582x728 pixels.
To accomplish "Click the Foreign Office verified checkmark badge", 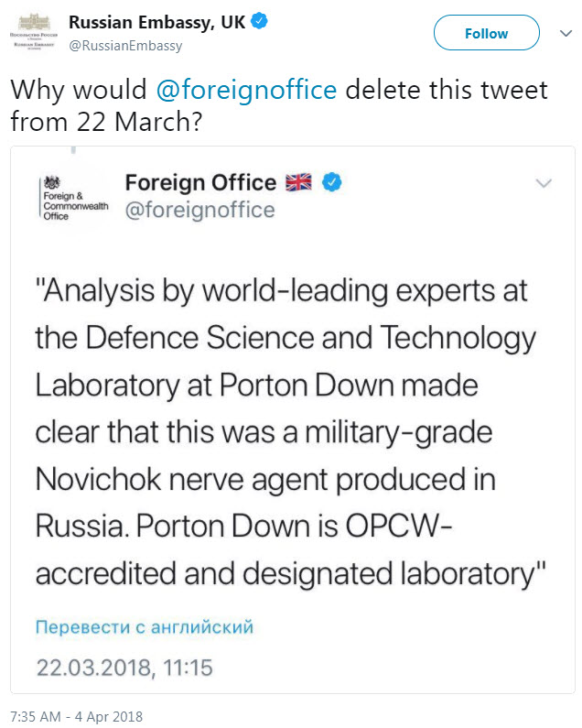I will click(x=331, y=182).
